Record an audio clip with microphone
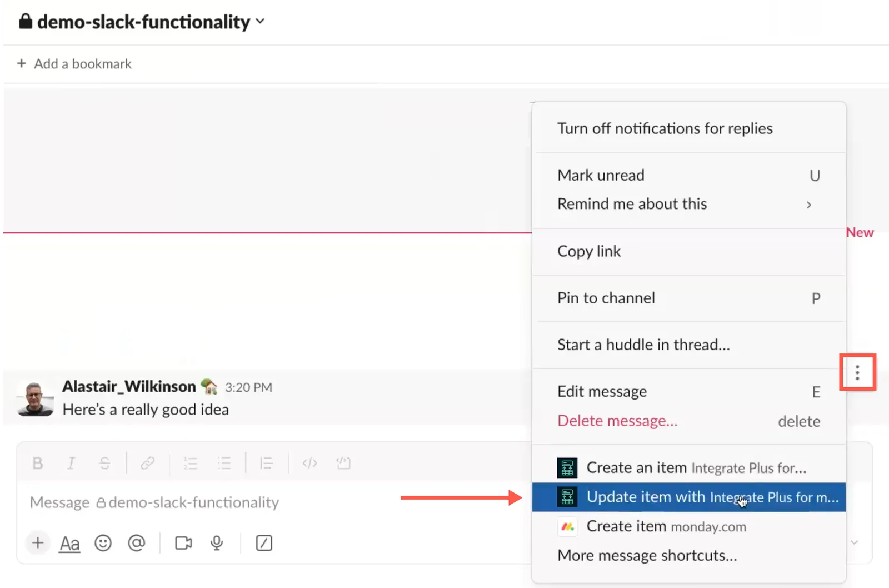This screenshot has width=889, height=588. coord(217,542)
